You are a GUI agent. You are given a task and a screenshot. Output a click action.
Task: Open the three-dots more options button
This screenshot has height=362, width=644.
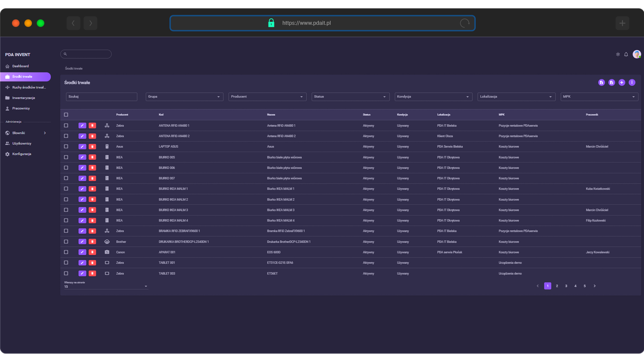(632, 82)
